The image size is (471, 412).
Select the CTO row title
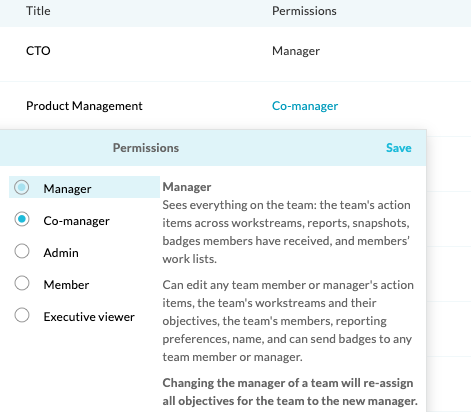click(x=38, y=51)
